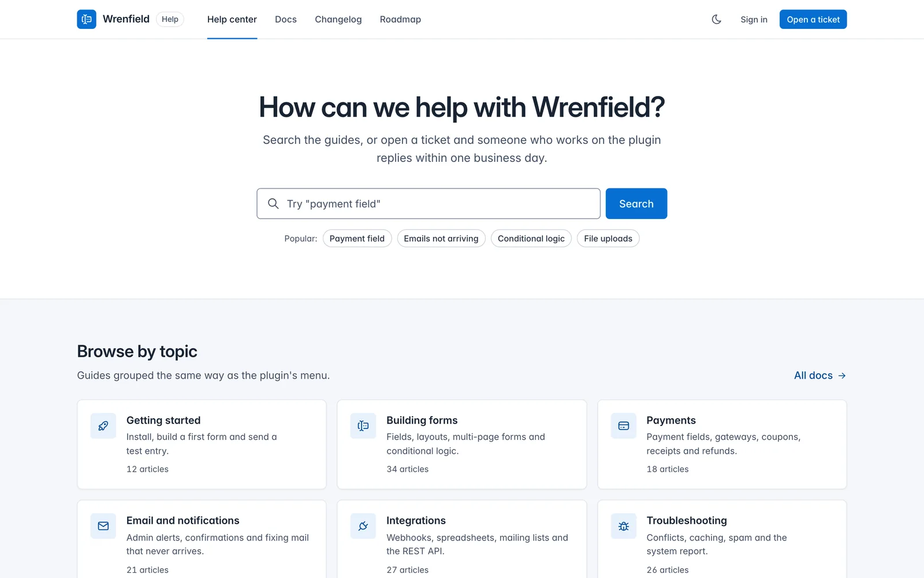Viewport: 924px width, 578px height.
Task: Click the Wrenfield brand name
Action: 126,19
